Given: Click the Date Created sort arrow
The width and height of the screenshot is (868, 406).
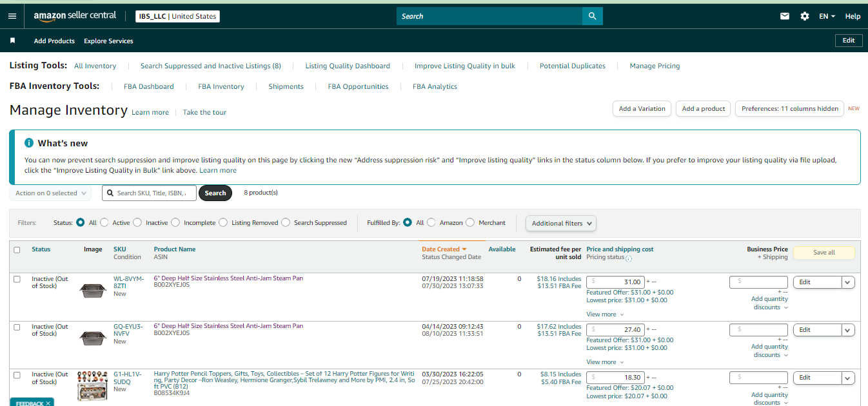Looking at the screenshot, I should tap(464, 249).
